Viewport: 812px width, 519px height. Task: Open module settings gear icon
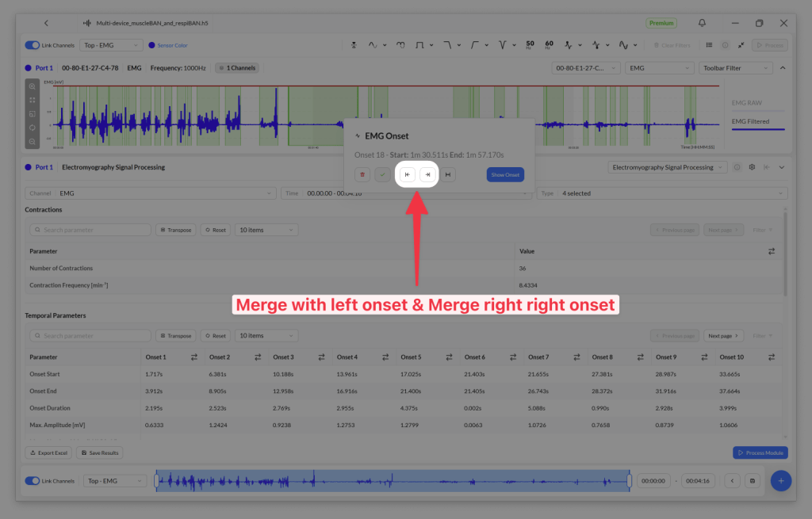point(752,167)
